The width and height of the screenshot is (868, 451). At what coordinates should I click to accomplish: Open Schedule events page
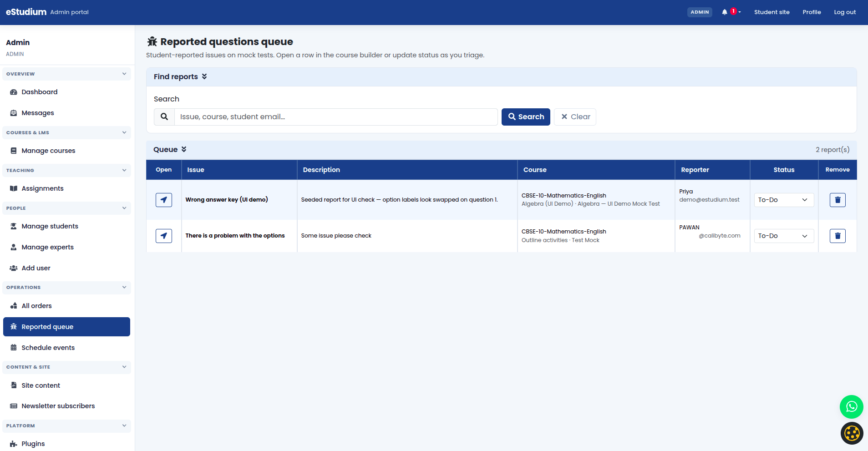tap(66, 348)
